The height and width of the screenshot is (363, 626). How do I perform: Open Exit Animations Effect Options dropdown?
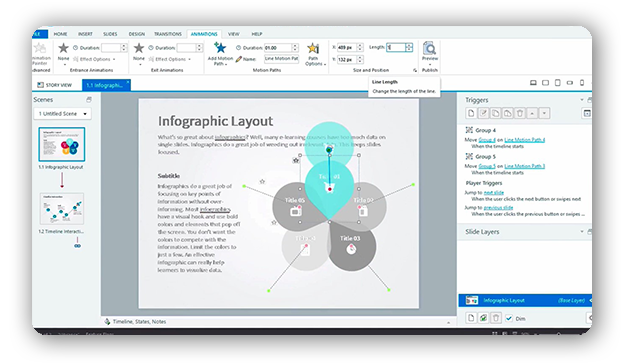click(x=170, y=59)
